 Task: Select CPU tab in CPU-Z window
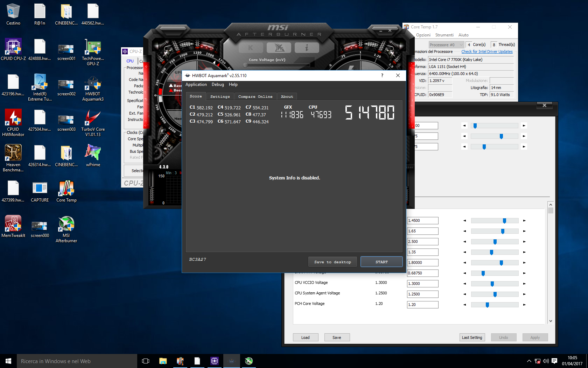click(x=130, y=61)
